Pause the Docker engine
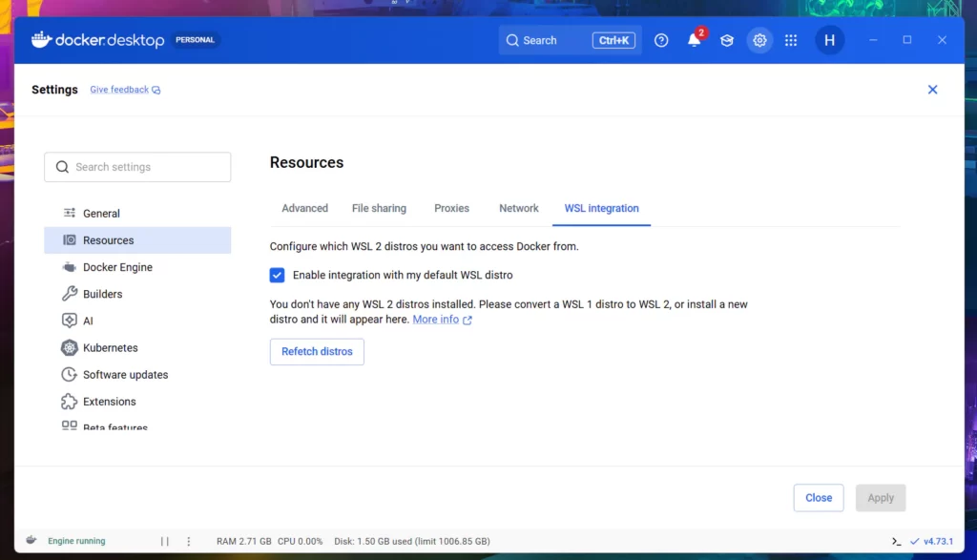Screen dimensions: 977x560 [x=164, y=541]
